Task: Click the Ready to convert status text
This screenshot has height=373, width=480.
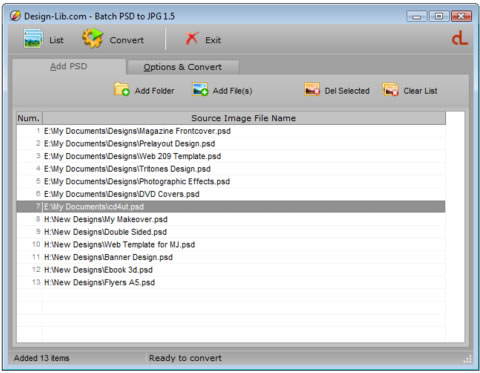Action: point(185,358)
